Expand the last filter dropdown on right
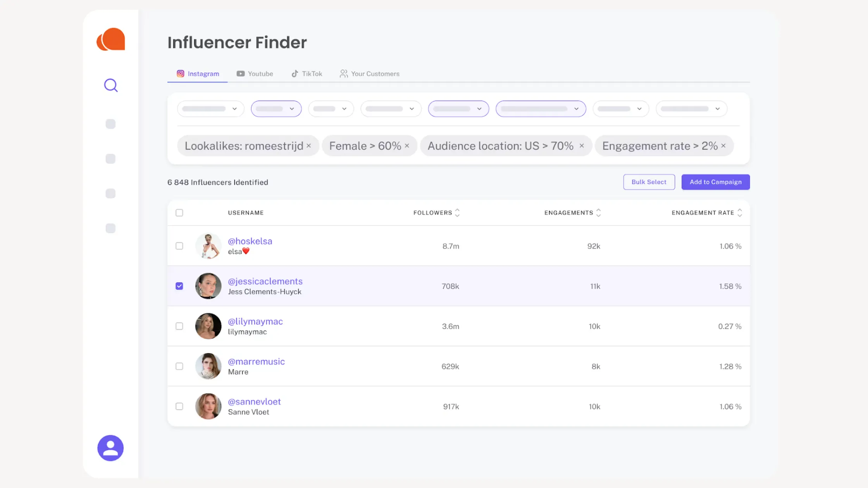 pos(691,109)
